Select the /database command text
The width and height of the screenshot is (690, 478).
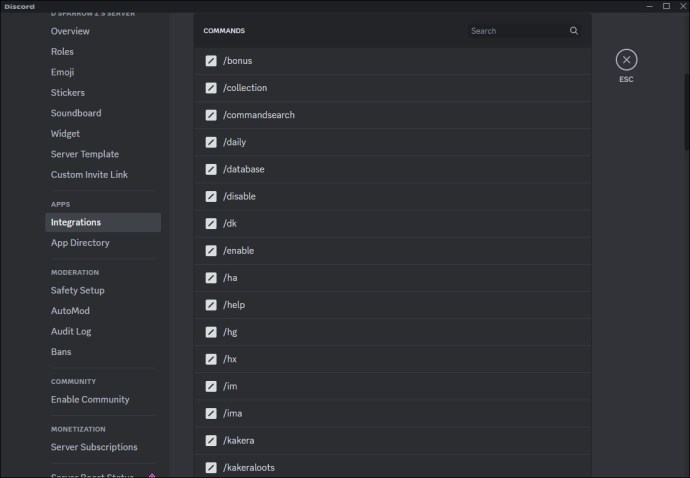[x=244, y=169]
